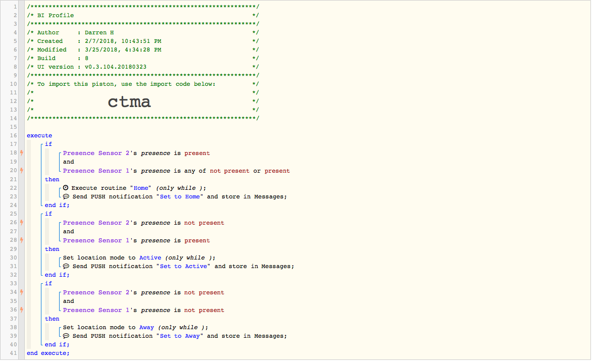
Task: Click 'Set to Away' notification message text
Action: (180, 336)
